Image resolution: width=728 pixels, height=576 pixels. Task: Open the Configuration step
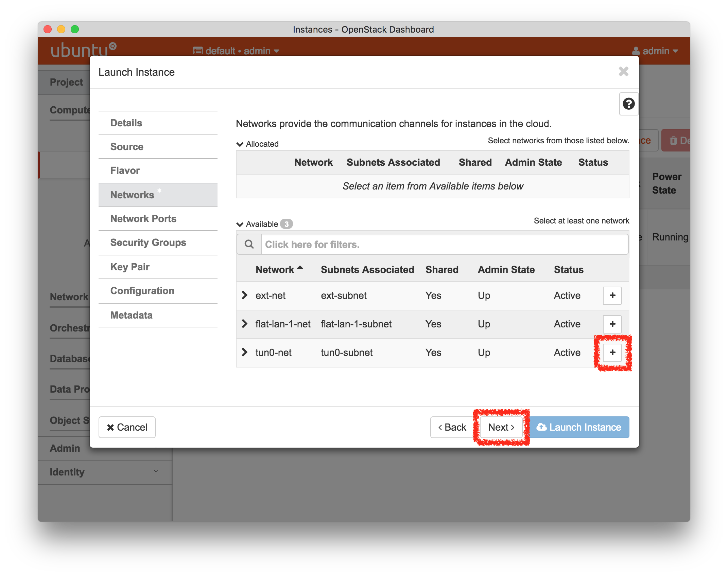(x=158, y=291)
